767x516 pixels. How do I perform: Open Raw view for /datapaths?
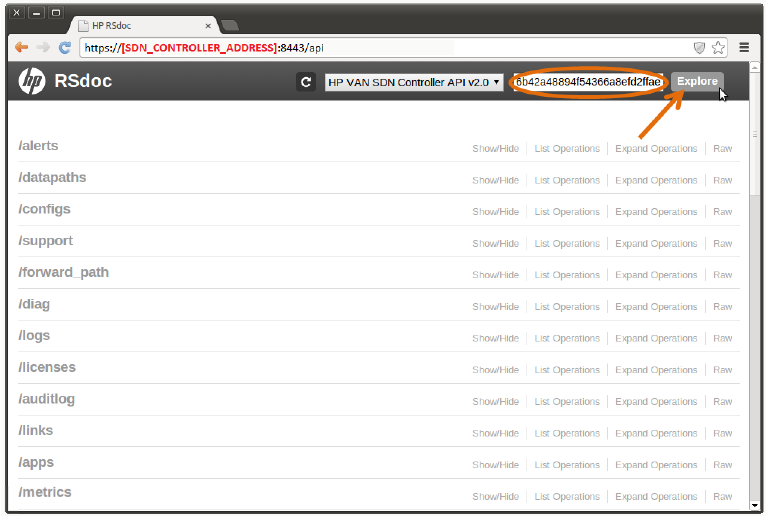tap(722, 180)
